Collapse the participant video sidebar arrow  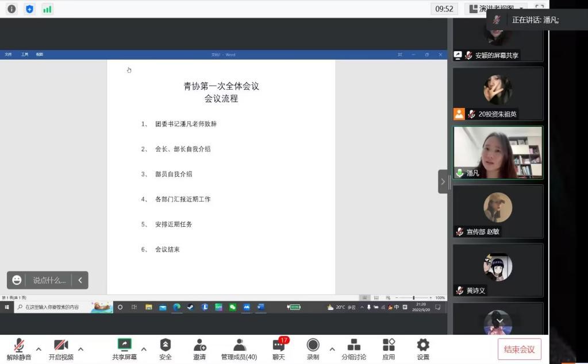coord(443,181)
